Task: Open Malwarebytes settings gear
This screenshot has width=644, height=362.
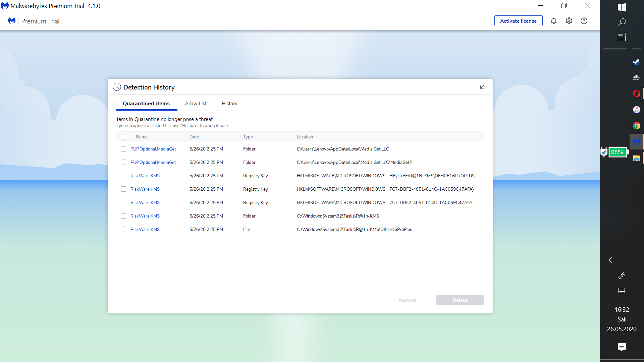Action: click(569, 21)
